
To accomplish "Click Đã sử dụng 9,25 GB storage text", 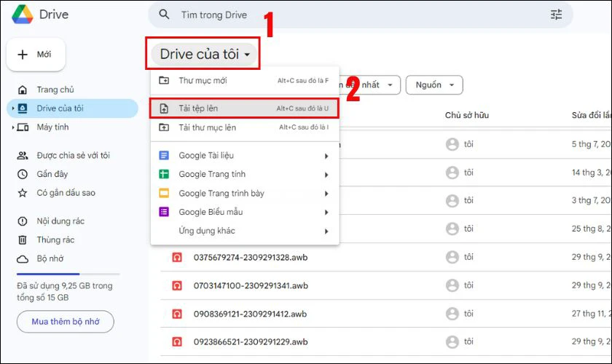I will point(65,291).
